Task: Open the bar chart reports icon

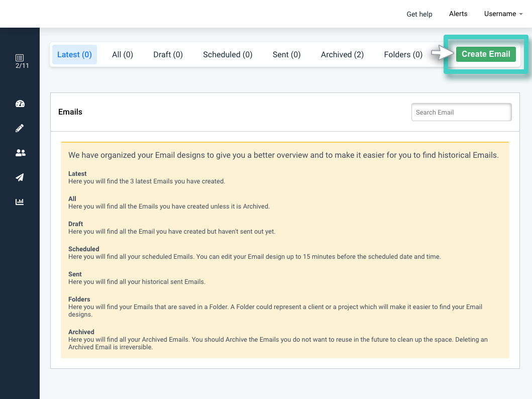Action: click(x=20, y=202)
